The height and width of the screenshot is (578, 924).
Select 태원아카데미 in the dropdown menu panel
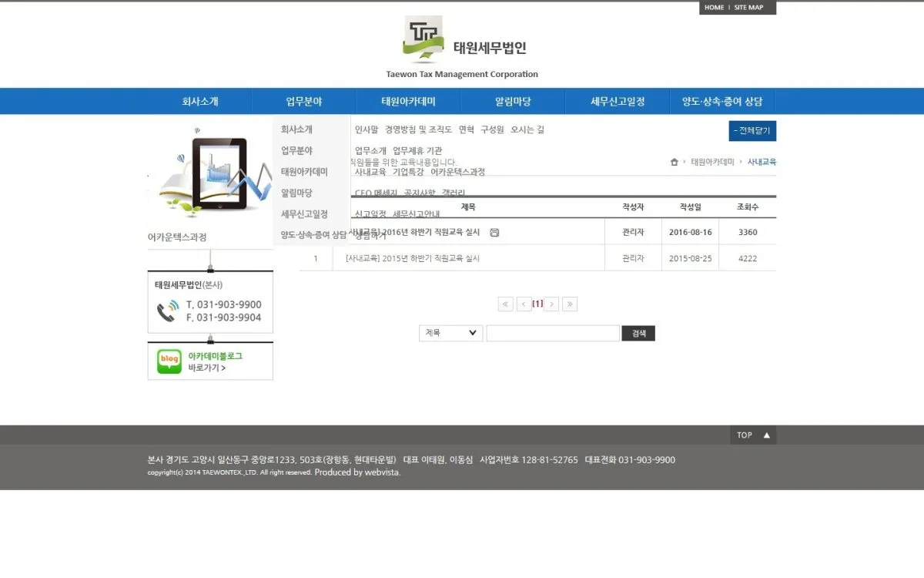pos(304,172)
